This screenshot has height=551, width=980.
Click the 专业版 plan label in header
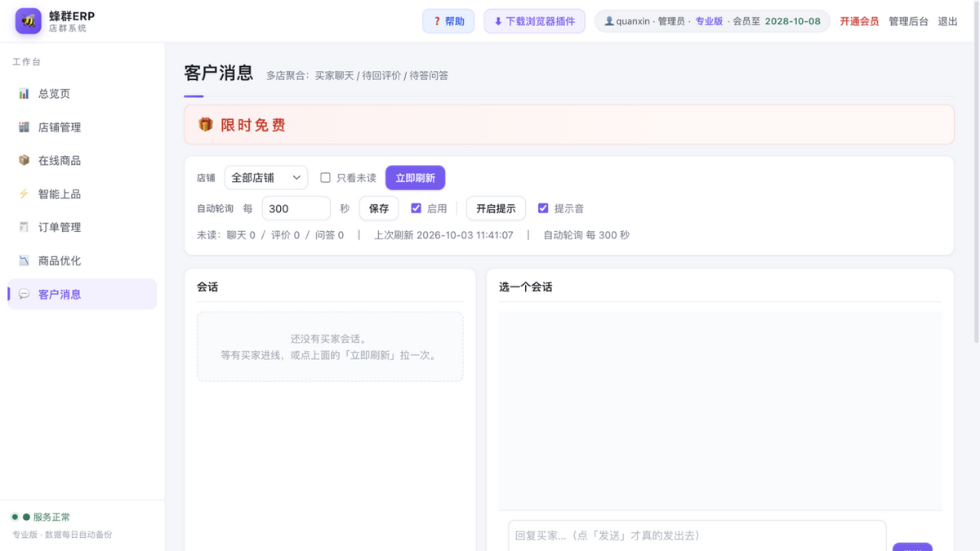(709, 21)
